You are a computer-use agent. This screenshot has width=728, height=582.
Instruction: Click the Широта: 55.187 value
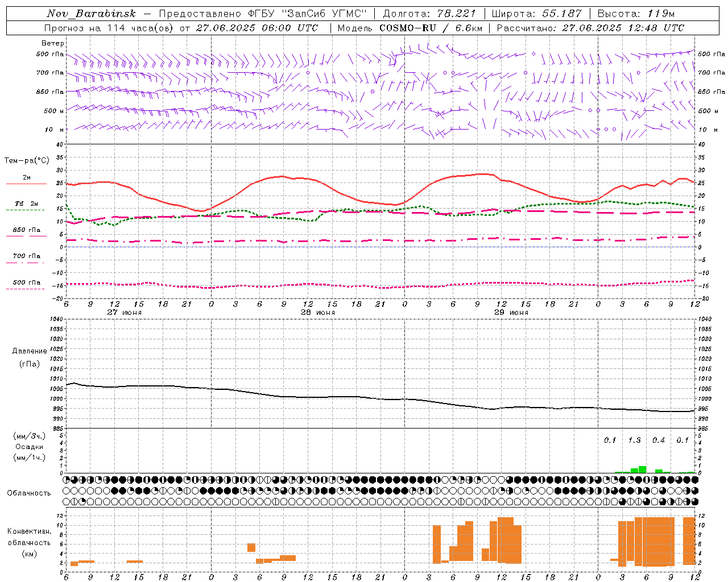click(x=536, y=14)
